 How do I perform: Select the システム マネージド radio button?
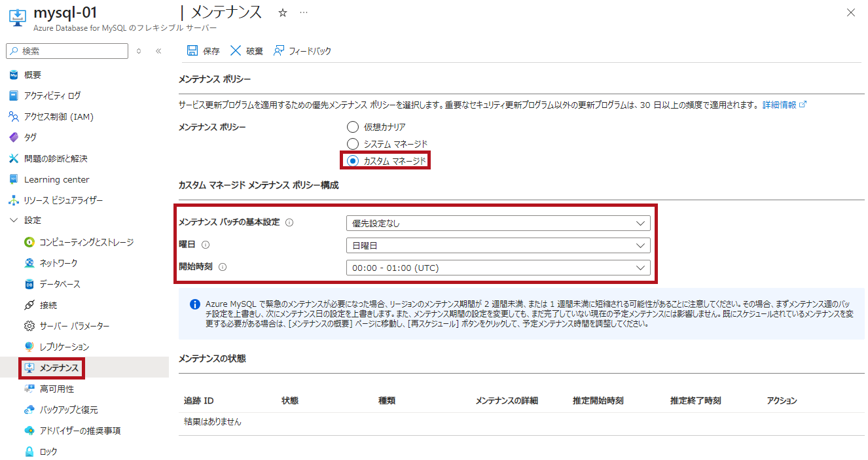point(353,144)
